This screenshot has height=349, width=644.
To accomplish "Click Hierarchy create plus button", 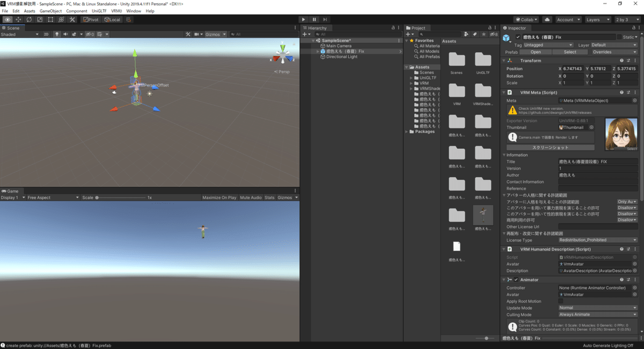I will 305,34.
